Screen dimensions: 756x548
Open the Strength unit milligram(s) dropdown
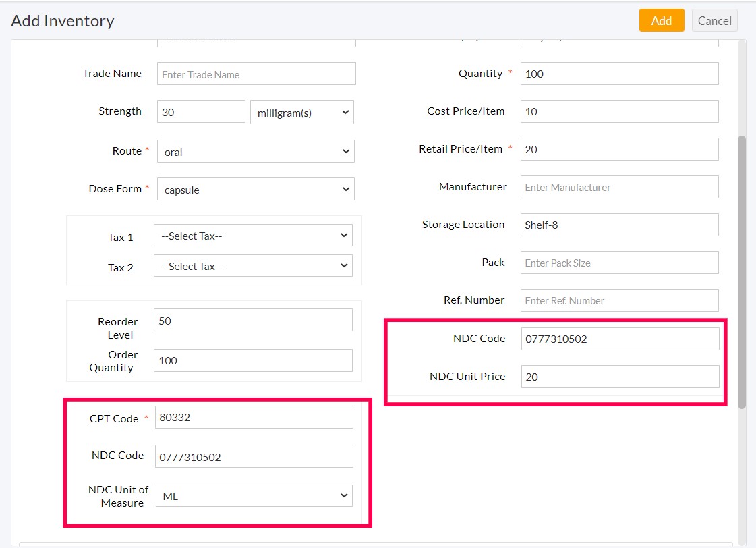[301, 113]
